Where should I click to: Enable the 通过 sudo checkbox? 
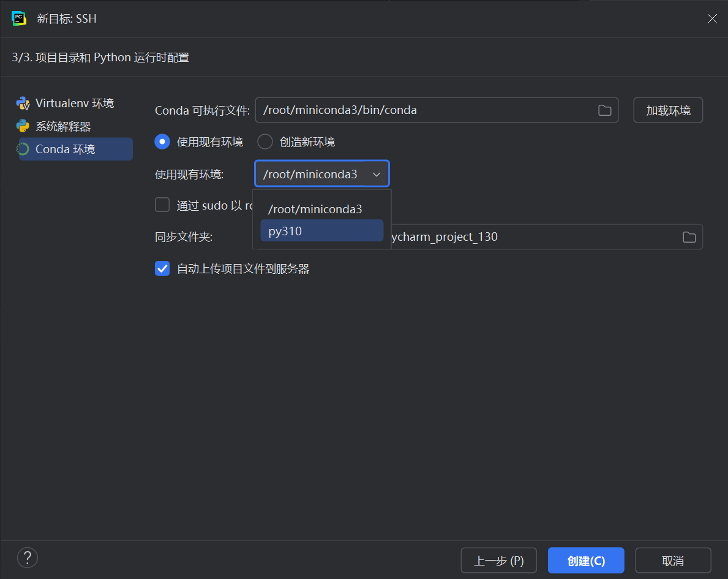coord(162,205)
